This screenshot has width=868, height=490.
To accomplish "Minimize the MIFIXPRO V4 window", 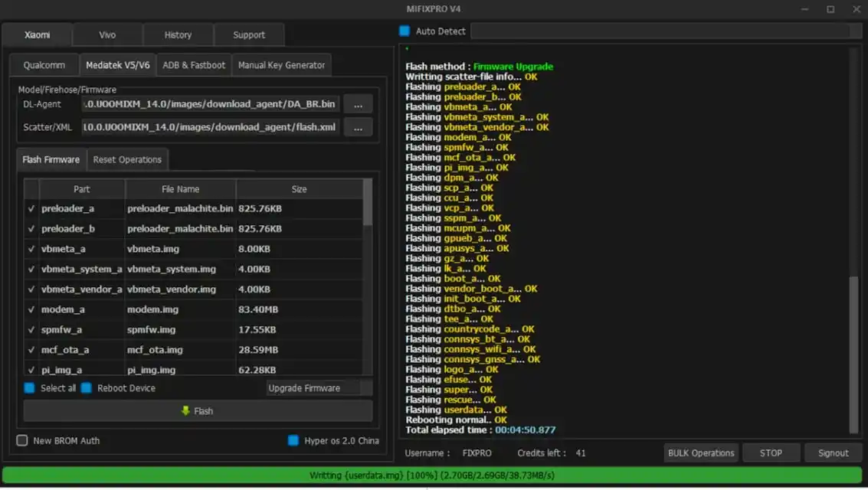I will click(804, 9).
